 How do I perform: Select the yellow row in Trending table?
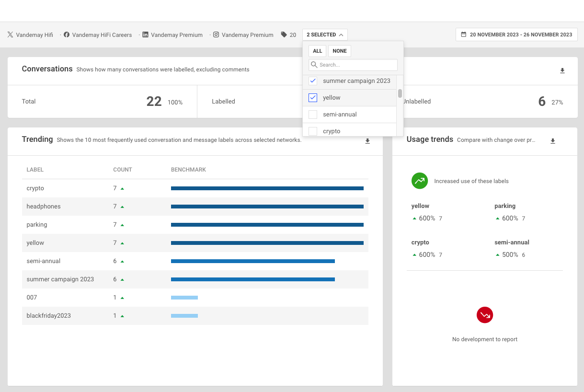click(x=195, y=243)
